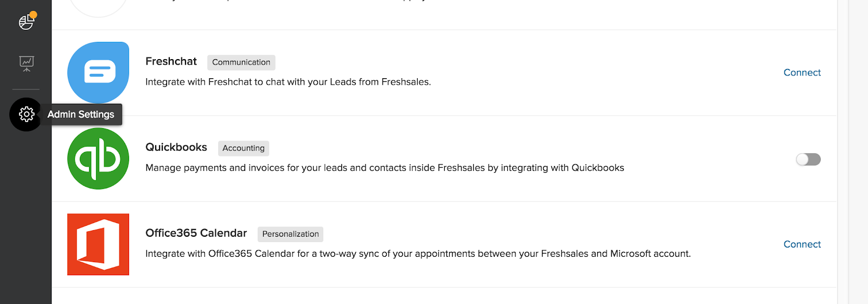Open the reports pie chart icon in sidebar
Screen dimensions: 868x304
[x=26, y=22]
